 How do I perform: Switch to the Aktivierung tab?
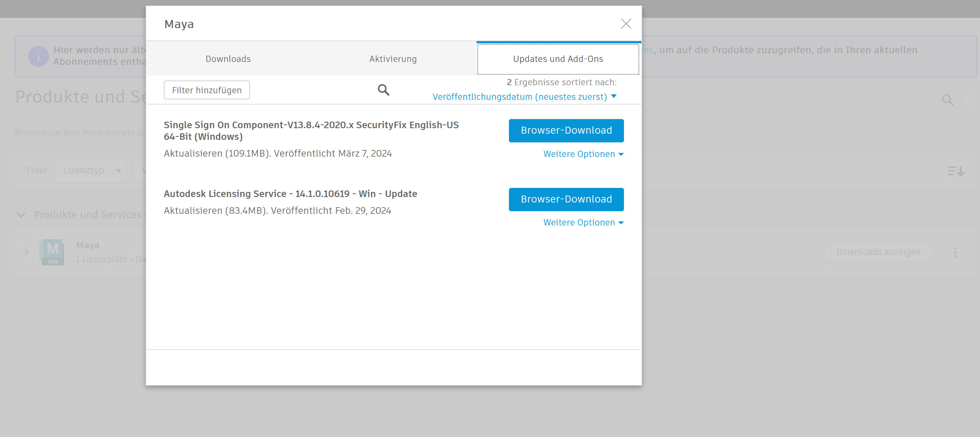click(392, 59)
